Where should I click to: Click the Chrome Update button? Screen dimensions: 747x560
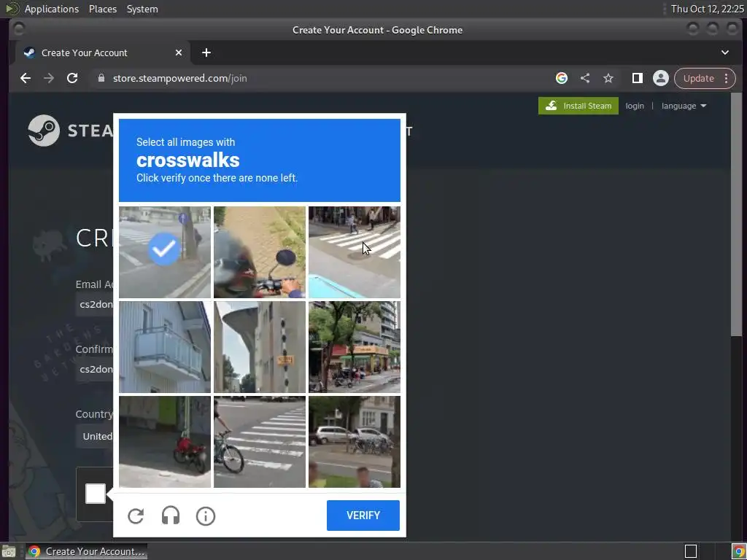click(x=698, y=78)
